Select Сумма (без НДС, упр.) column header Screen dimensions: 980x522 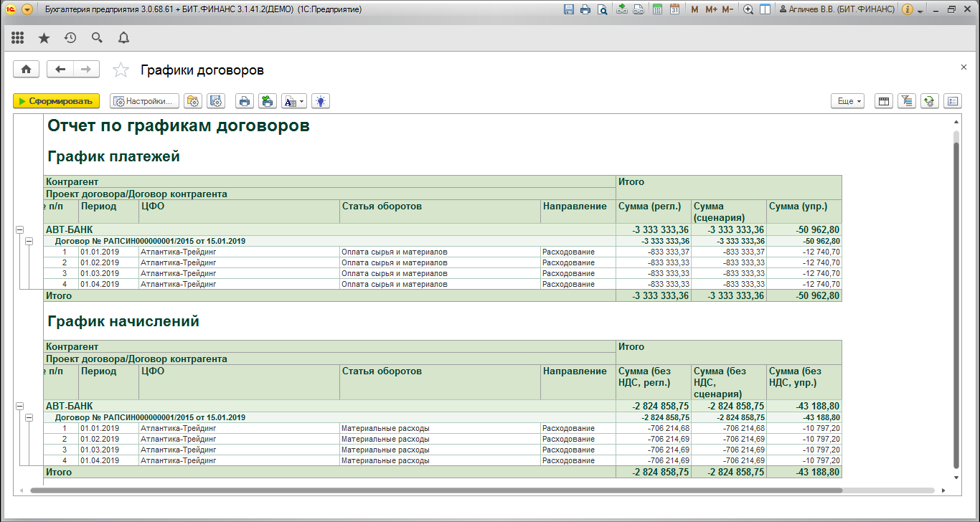804,382
